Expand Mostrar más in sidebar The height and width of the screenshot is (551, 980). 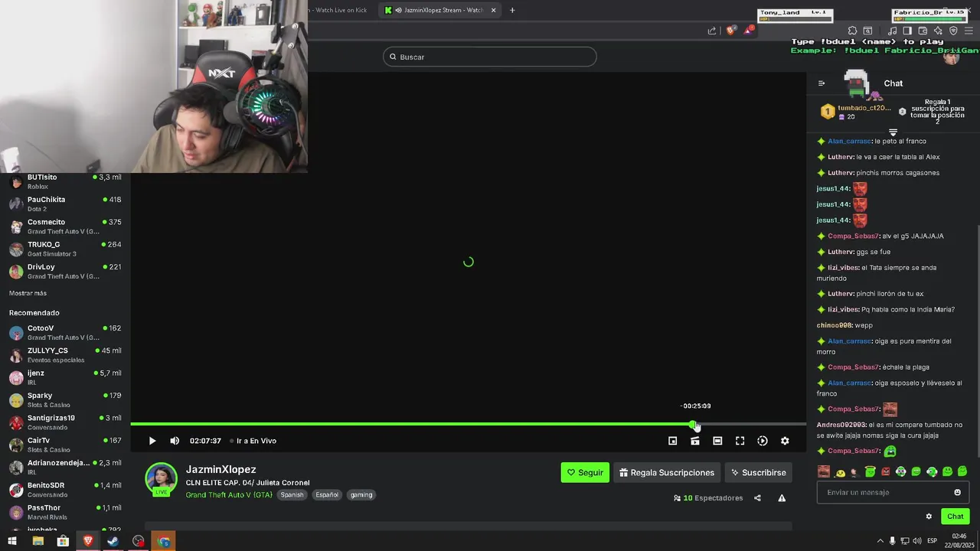(x=28, y=293)
